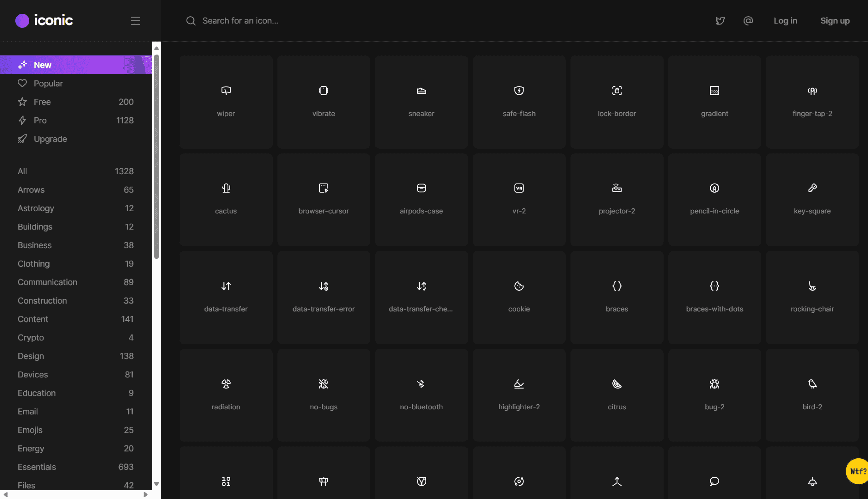Select the vr-2 icon
This screenshot has width=868, height=499.
pos(519,199)
